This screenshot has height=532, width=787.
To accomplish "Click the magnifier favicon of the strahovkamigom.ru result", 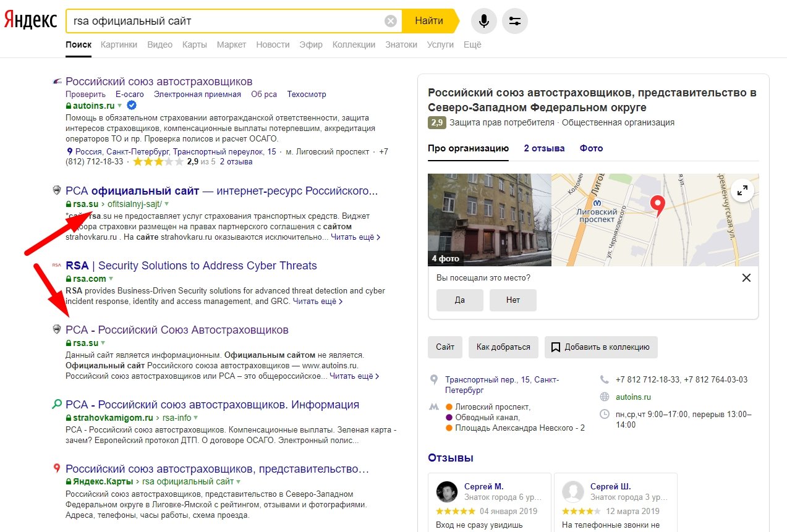I will [57, 405].
